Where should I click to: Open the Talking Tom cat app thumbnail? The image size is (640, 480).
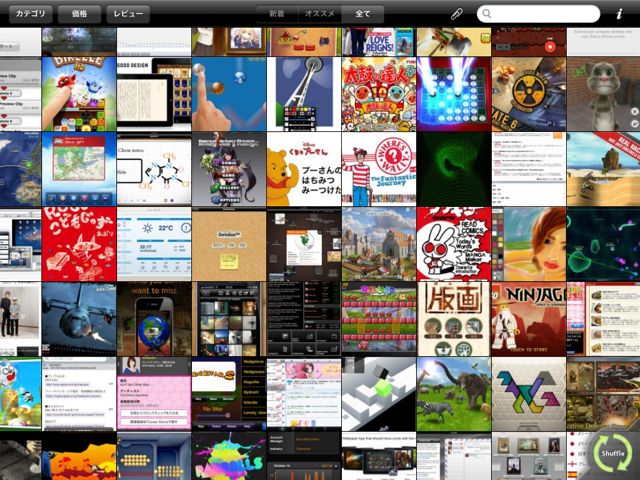[603, 94]
